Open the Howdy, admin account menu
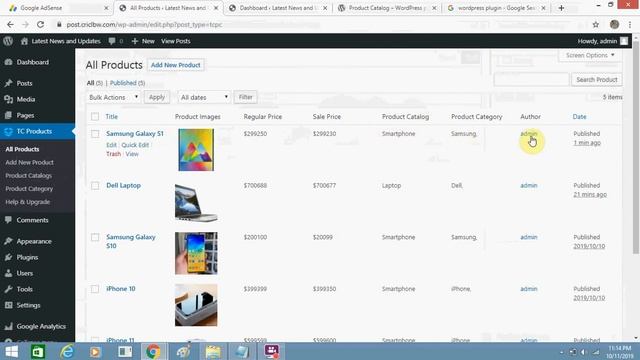Viewport: 640px width, 360px height. coord(602,41)
